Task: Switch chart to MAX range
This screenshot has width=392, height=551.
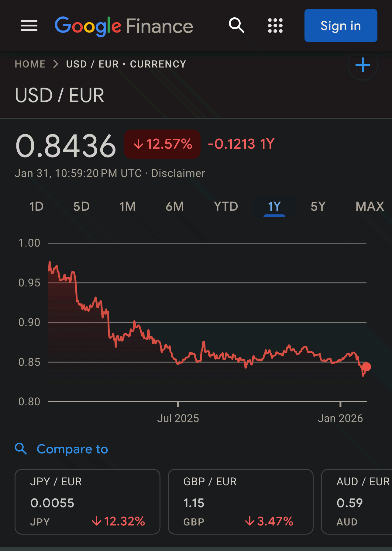Action: [x=370, y=206]
